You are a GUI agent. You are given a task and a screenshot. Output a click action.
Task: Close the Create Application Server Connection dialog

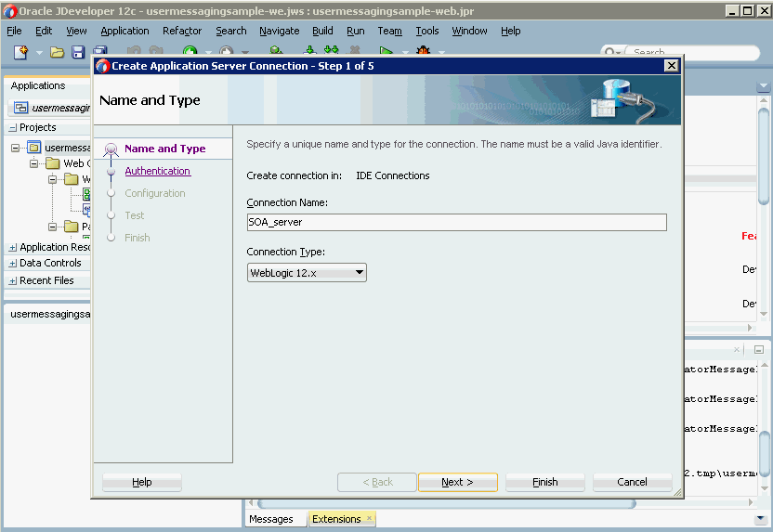[x=671, y=66]
